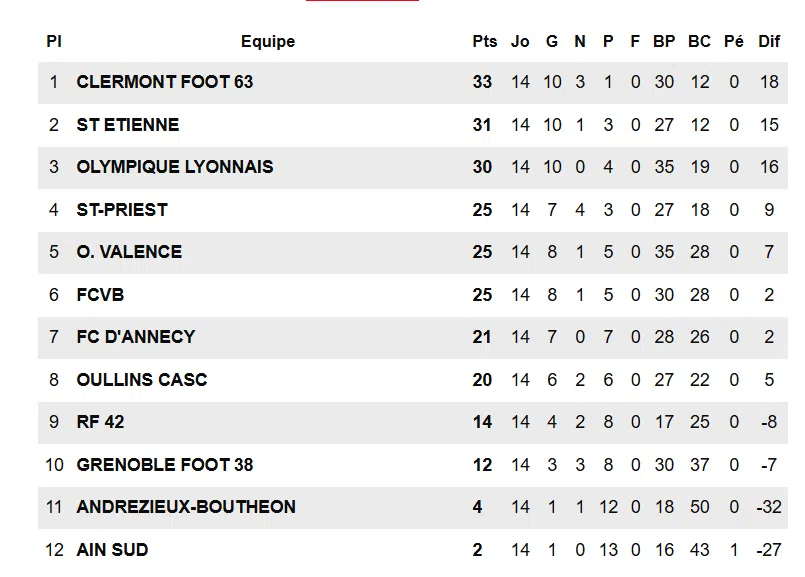The image size is (805, 577).
Task: Click the CLERMONT FOOT 63 team name
Action: [x=165, y=82]
